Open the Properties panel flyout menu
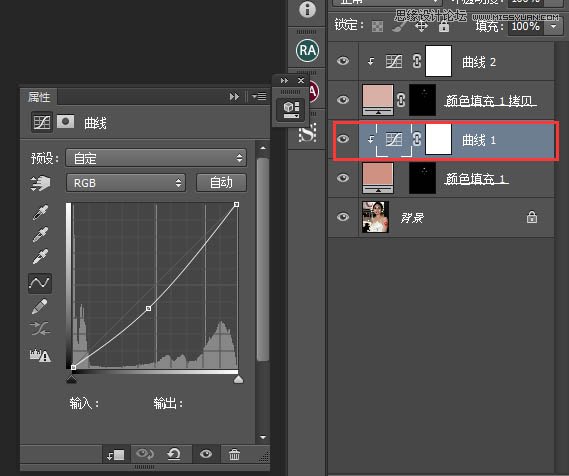The height and width of the screenshot is (476, 569). [x=259, y=97]
